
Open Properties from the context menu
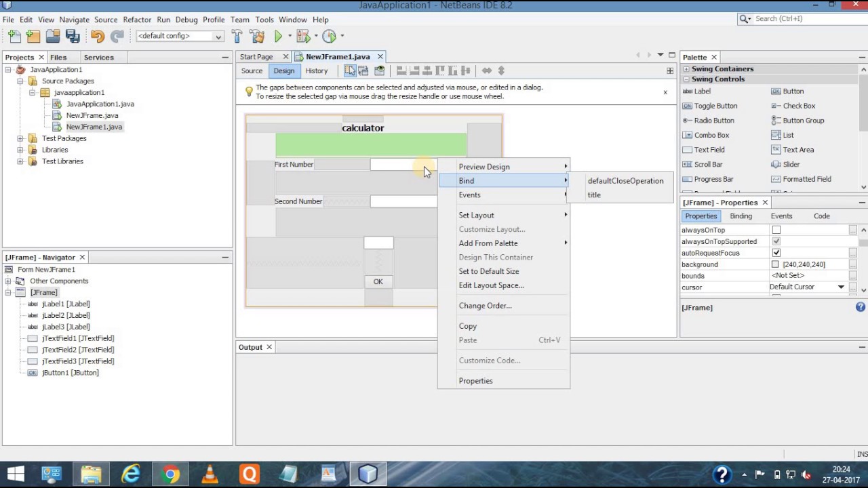504,381
